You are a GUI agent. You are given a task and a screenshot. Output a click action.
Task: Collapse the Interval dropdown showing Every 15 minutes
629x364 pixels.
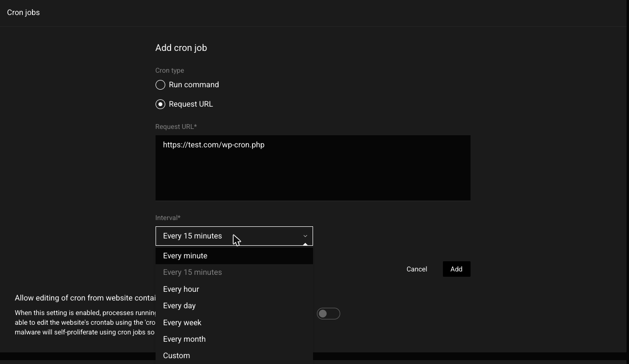pyautogui.click(x=234, y=236)
